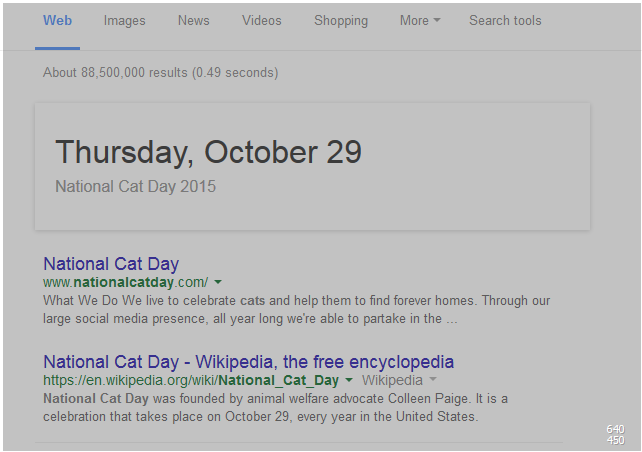The height and width of the screenshot is (452, 642).
Task: Open Search tools options
Action: [x=505, y=20]
